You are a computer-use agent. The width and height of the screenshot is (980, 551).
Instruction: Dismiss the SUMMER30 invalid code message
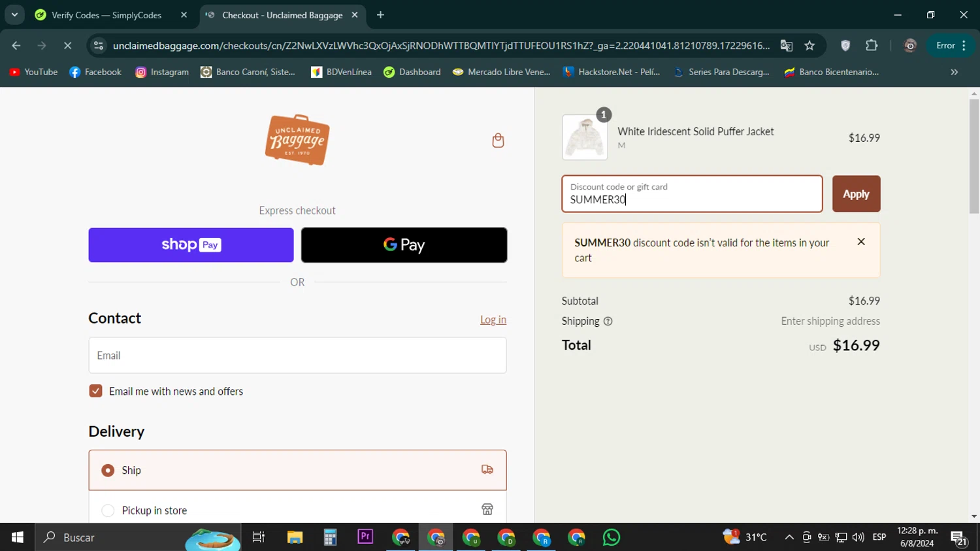point(861,242)
